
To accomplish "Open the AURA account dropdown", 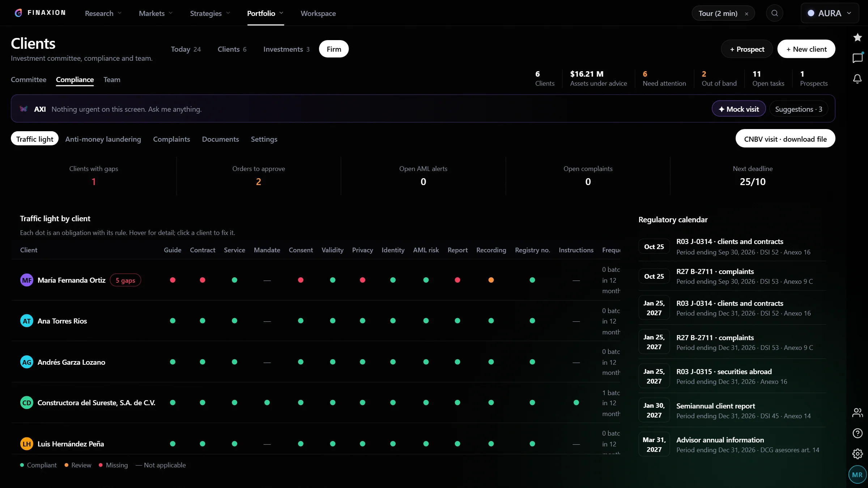I will coord(830,13).
